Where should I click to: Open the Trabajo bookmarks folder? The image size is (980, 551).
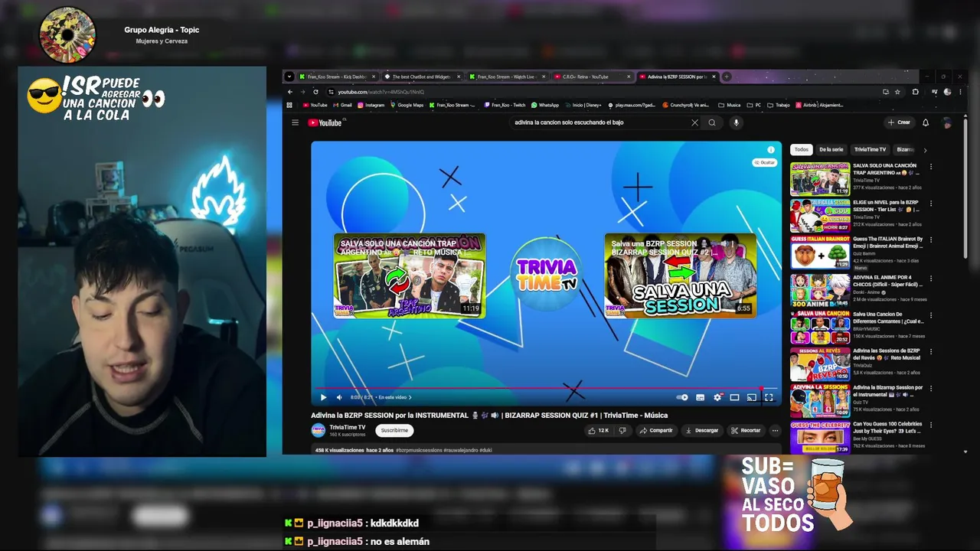tap(779, 105)
